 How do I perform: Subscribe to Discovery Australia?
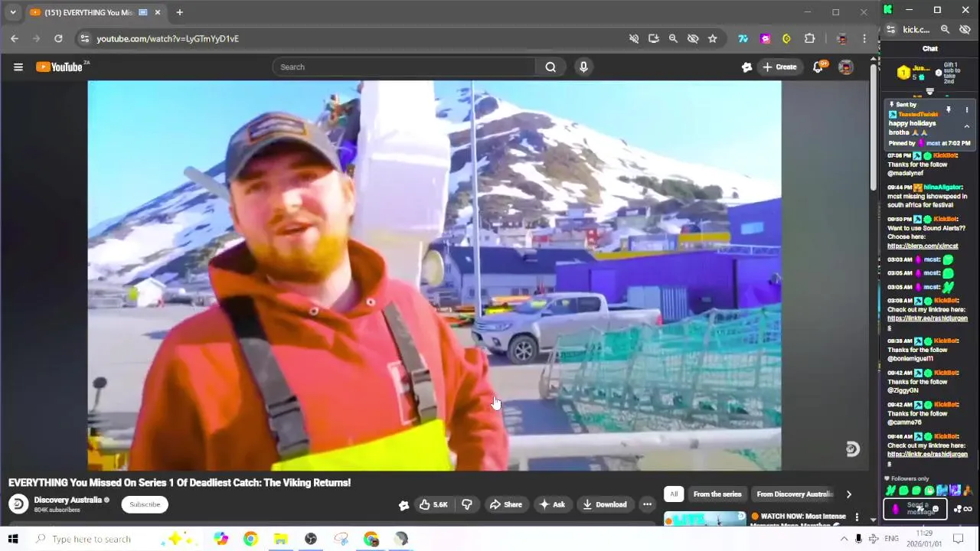point(145,504)
